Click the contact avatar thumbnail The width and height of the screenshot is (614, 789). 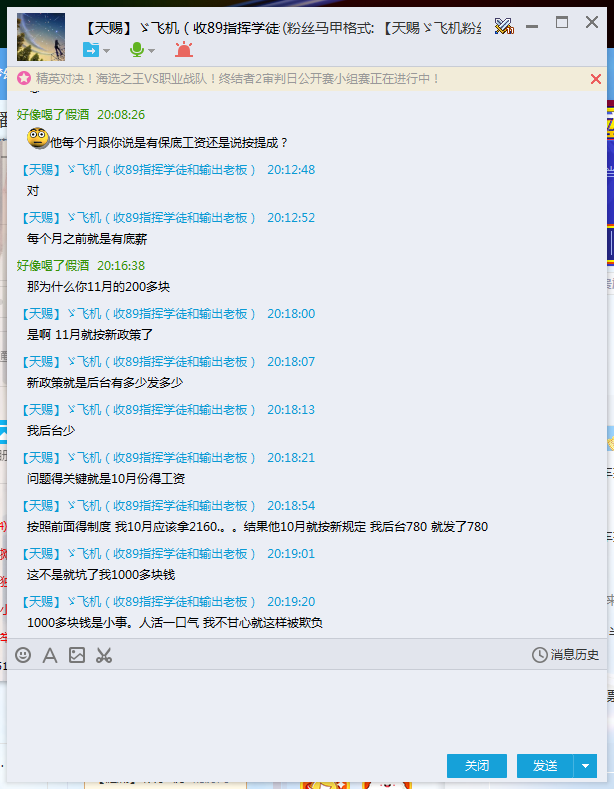(x=41, y=37)
